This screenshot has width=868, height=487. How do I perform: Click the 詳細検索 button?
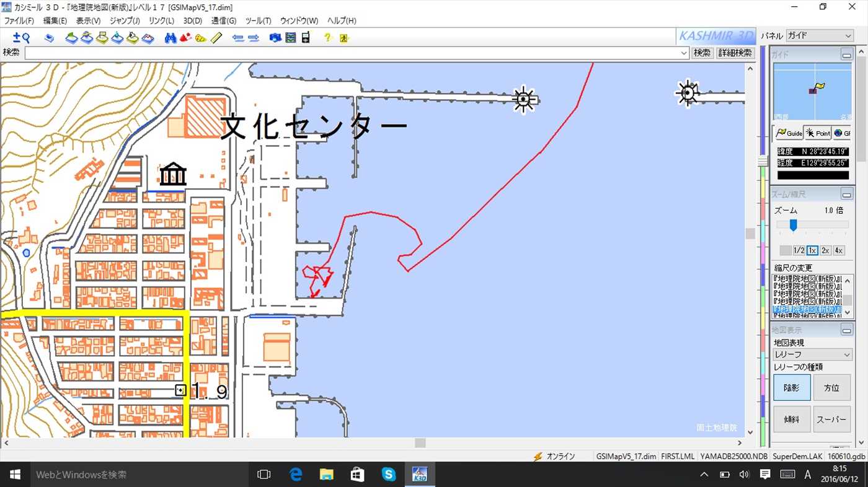click(x=735, y=53)
